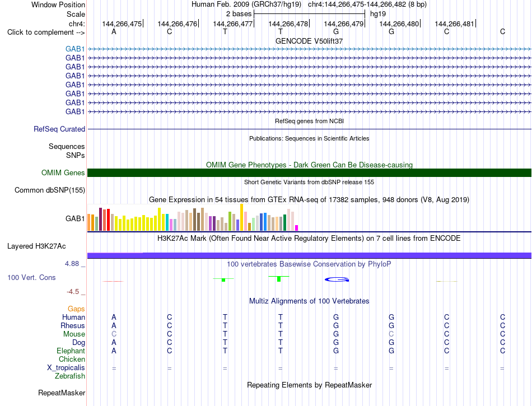Click the OMIM Genes dark green bar
The width and height of the screenshot is (532, 406).
click(309, 172)
